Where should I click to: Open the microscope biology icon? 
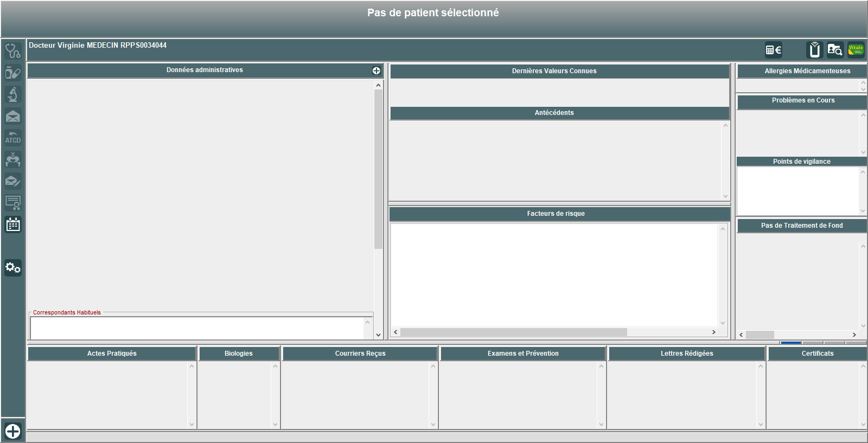tap(12, 94)
